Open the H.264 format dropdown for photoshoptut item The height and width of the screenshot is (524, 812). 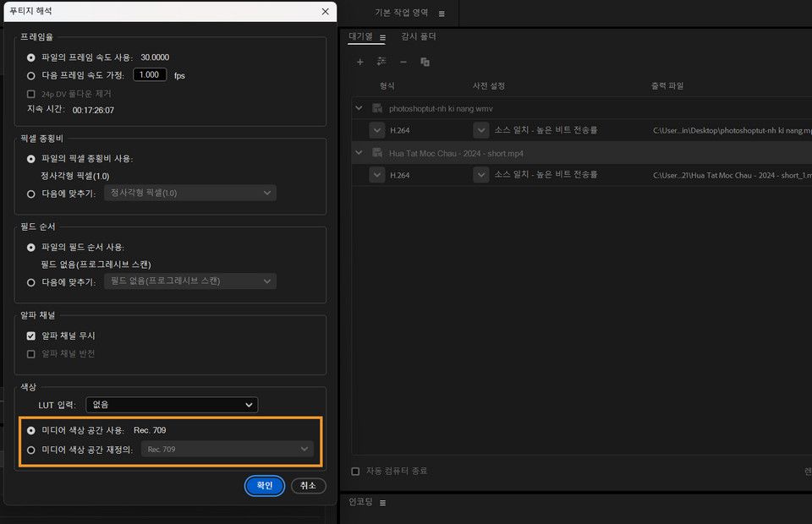[377, 130]
